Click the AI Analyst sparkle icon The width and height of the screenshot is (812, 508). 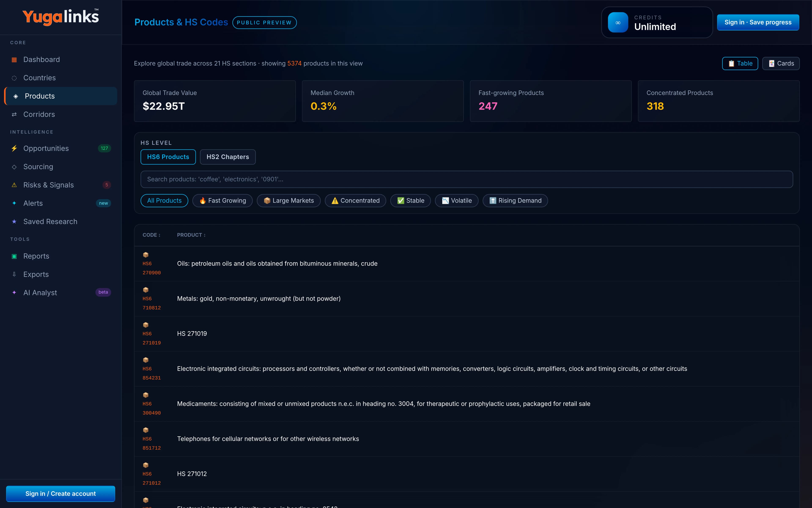coord(14,293)
